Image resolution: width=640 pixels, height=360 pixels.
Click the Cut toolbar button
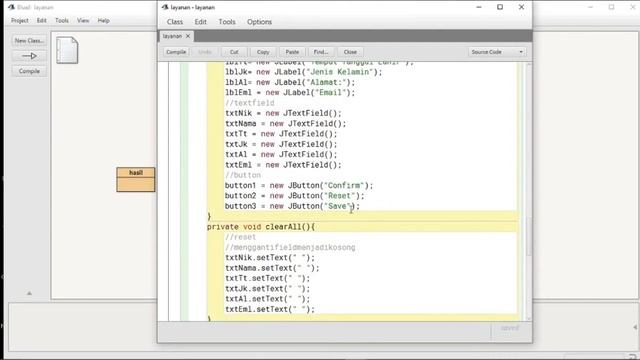pos(234,52)
